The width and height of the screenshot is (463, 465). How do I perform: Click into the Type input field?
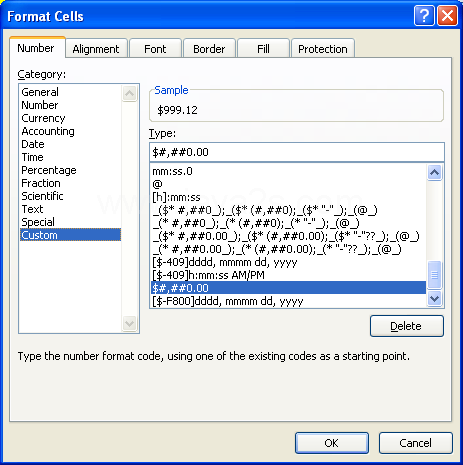[x=297, y=152]
